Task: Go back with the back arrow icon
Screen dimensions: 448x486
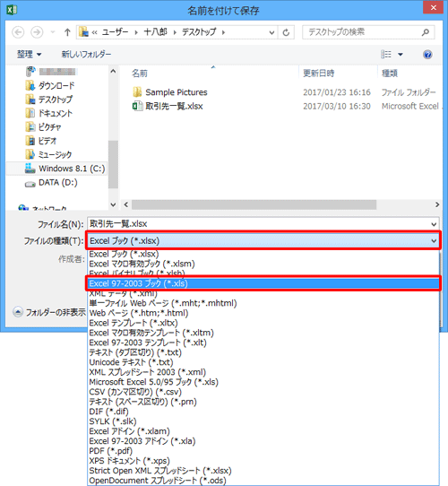Action: (x=18, y=32)
